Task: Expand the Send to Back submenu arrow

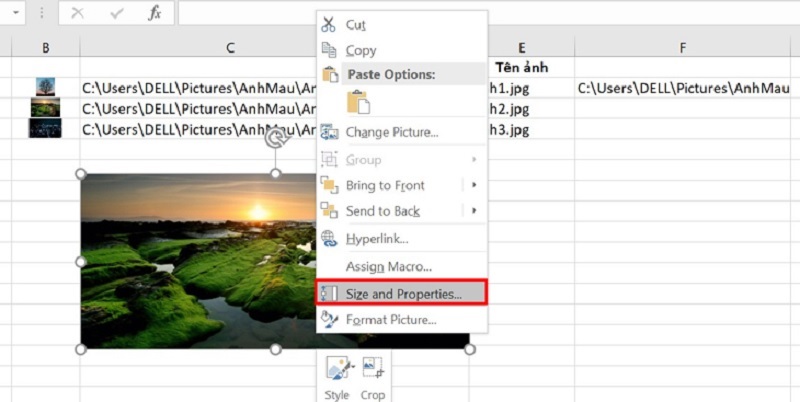Action: click(474, 211)
